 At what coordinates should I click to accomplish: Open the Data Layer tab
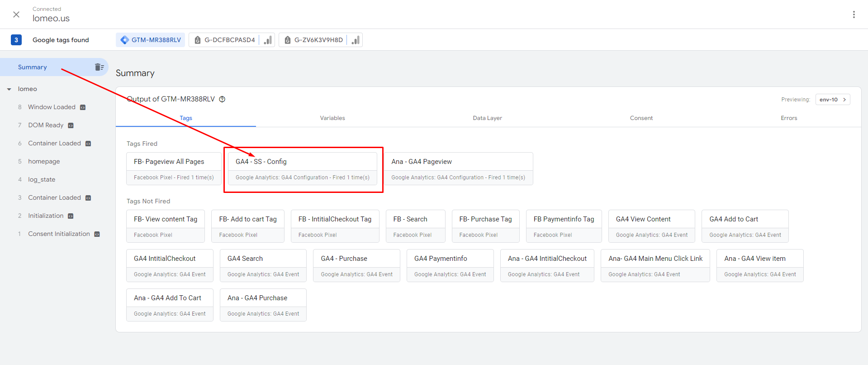point(487,118)
